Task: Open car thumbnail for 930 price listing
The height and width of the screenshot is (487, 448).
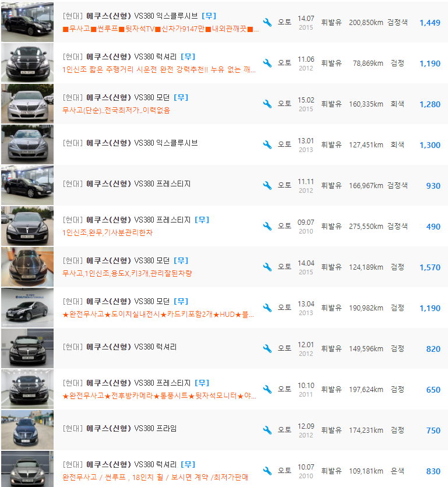Action: pos(27,185)
